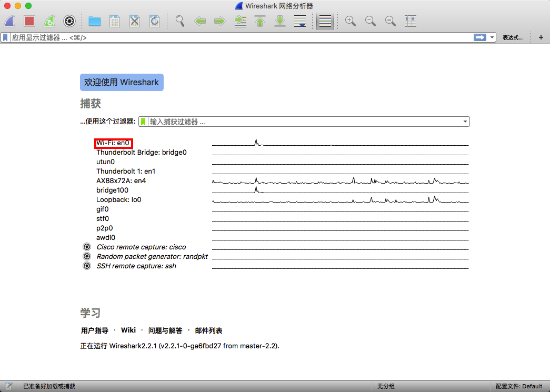550x392 pixels.
Task: Select the Loopback: lo0 interface
Action: 118,200
